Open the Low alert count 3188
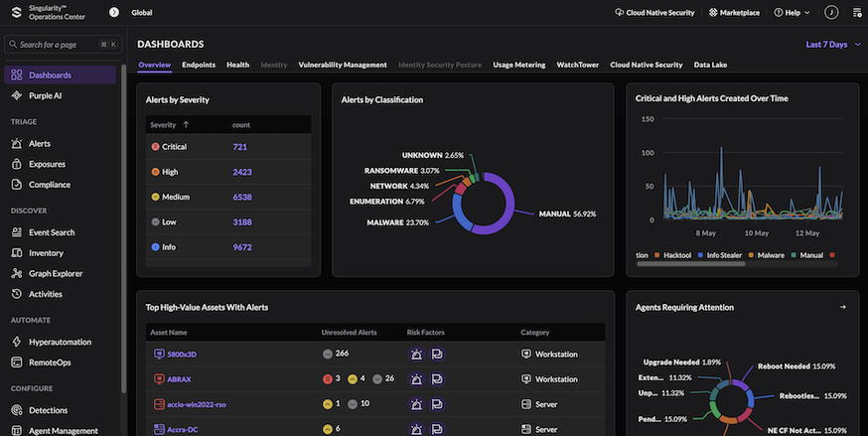The image size is (868, 436). (242, 222)
